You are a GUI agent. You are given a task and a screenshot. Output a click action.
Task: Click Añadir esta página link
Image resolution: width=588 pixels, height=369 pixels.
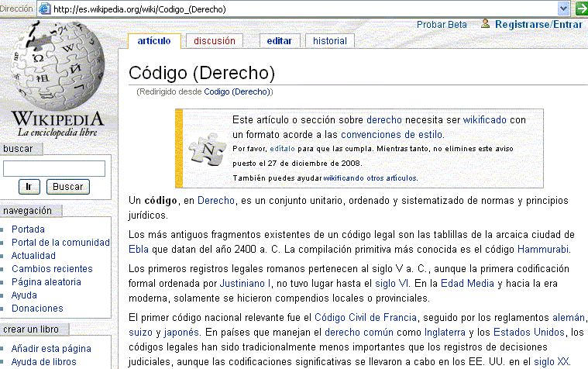pos(51,349)
